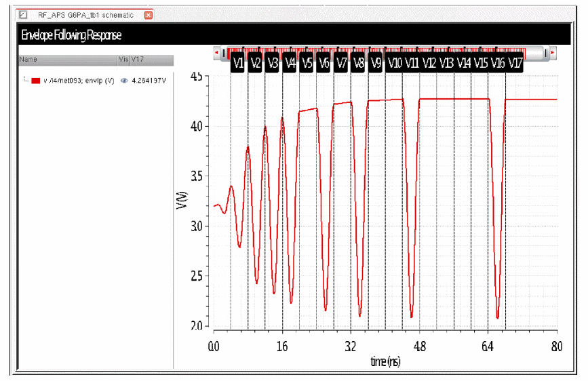Click the V (V) y-axis label
Viewport: 588px width, 381px height.
pos(182,200)
